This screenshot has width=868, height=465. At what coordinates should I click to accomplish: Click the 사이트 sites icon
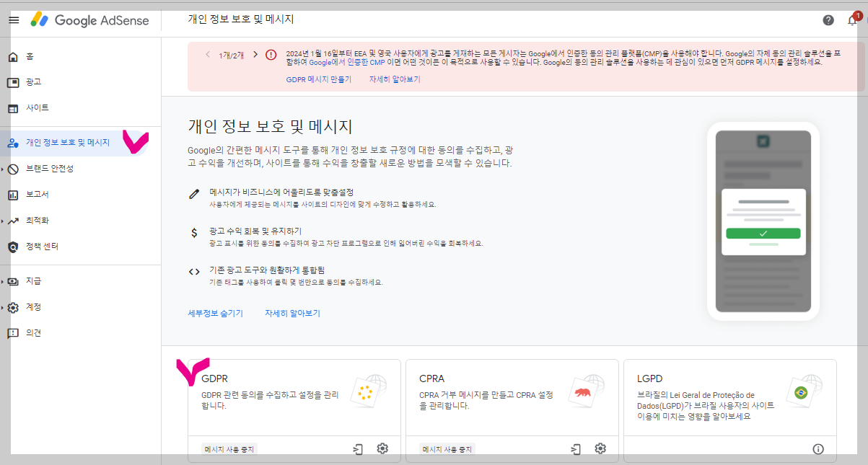coord(13,107)
